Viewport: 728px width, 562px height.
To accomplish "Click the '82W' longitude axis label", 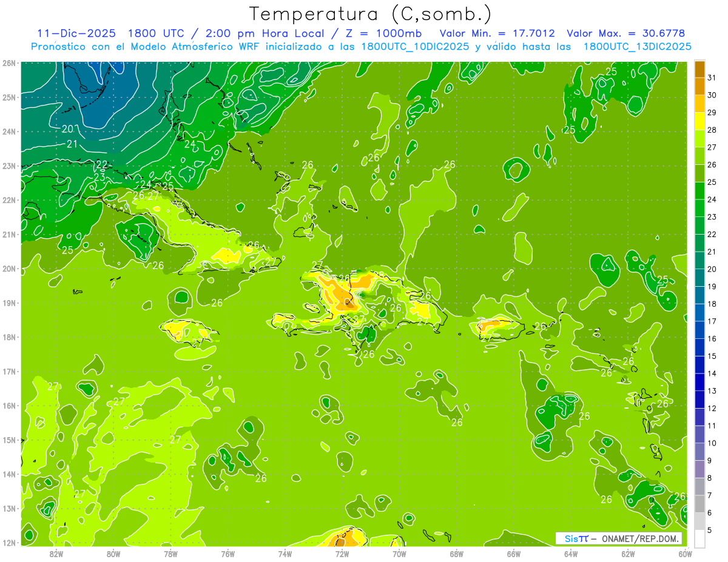I will click(x=56, y=554).
